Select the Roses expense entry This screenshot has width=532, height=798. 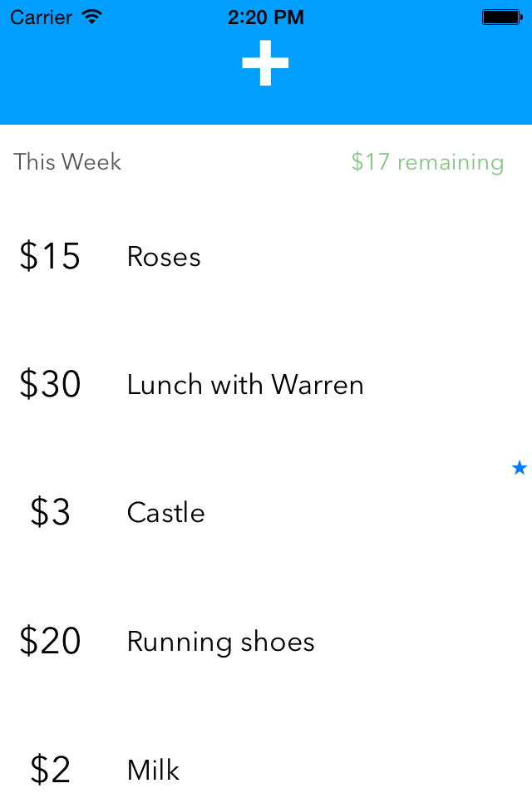pos(164,257)
